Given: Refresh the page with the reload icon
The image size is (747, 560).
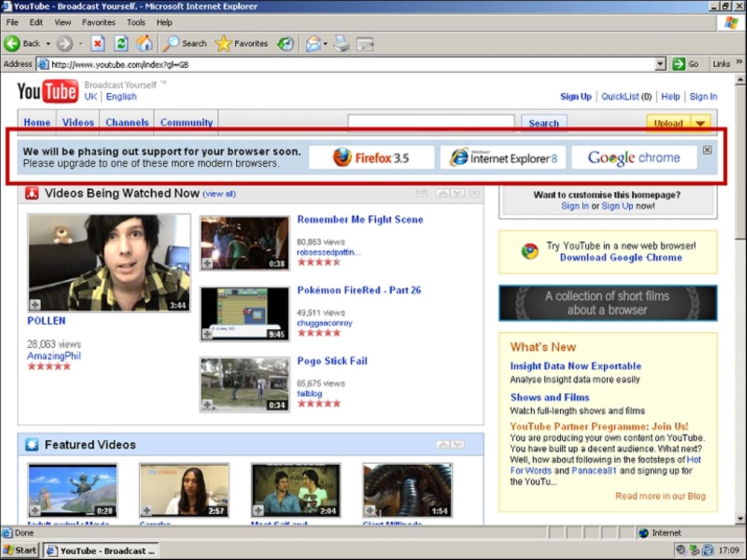Looking at the screenshot, I should click(x=121, y=43).
